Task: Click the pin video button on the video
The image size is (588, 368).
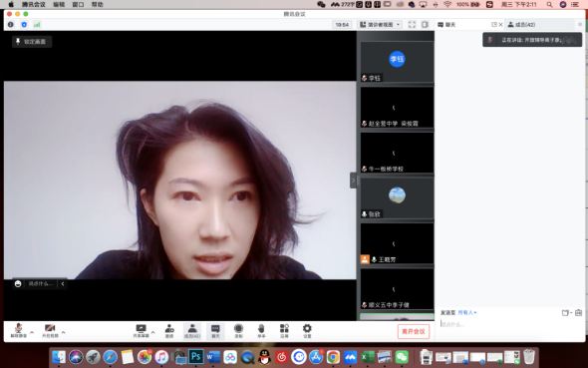Action: pyautogui.click(x=32, y=42)
